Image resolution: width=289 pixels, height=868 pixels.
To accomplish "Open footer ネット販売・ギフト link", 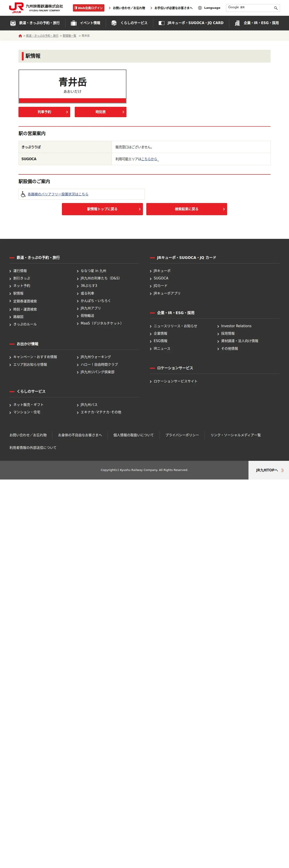I will coord(28,405).
